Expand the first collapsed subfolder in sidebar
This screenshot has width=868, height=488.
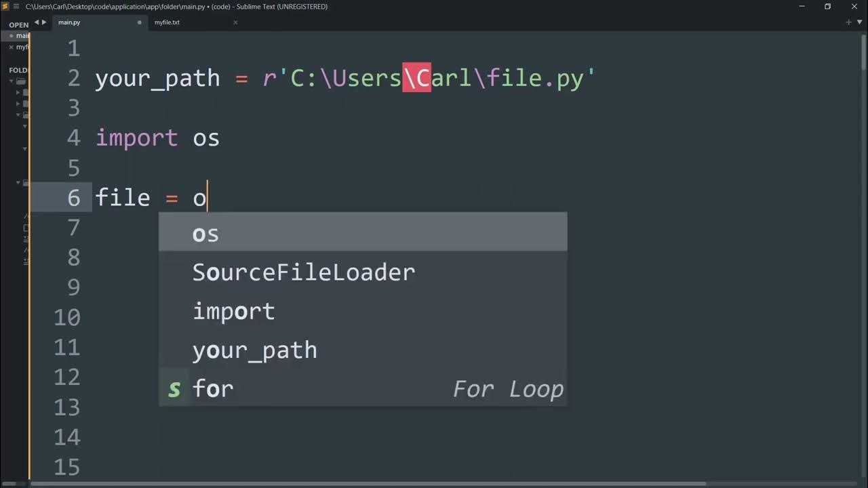tap(18, 92)
